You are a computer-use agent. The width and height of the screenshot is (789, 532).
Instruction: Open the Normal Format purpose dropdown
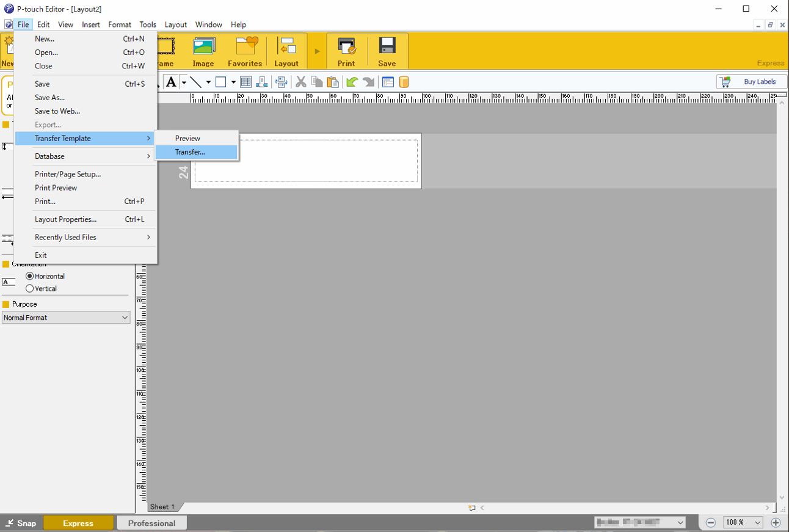tap(66, 318)
